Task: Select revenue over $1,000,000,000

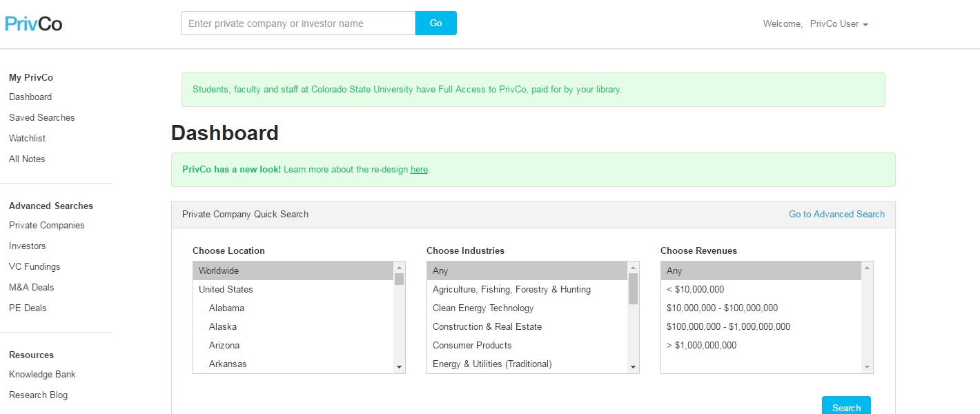Action: pos(761,345)
